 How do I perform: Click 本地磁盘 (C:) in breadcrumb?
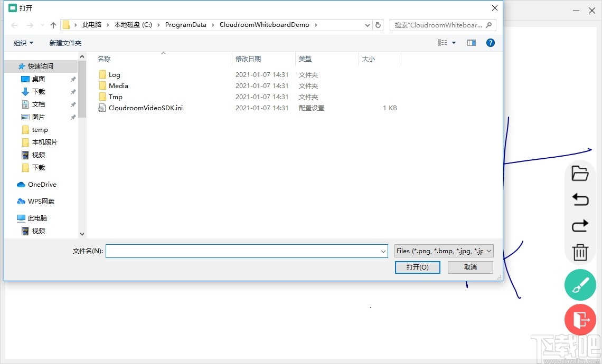[x=133, y=25]
